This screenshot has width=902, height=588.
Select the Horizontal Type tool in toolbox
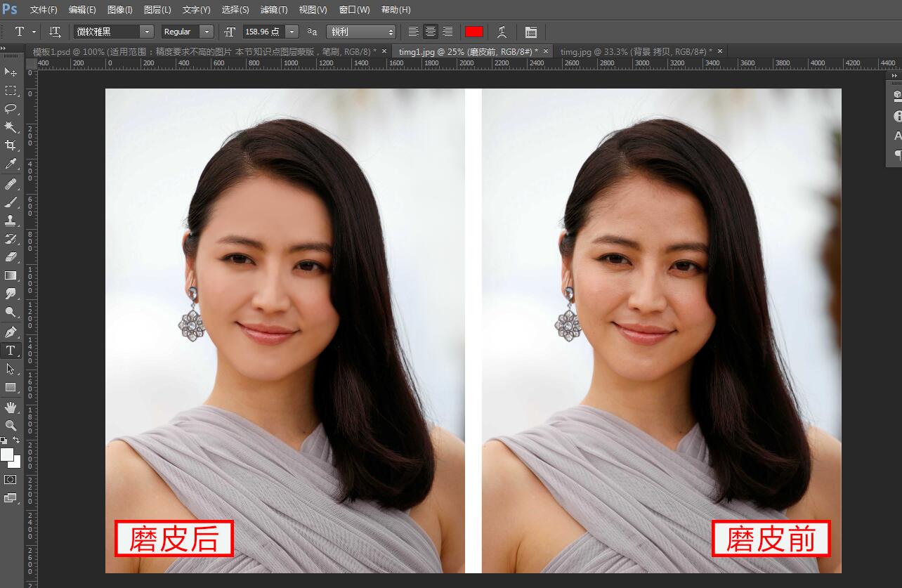pos(11,351)
